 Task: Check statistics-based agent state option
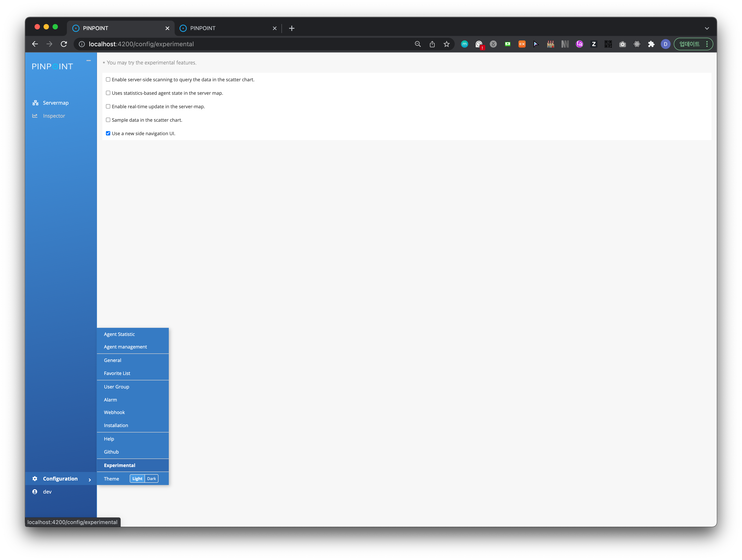tap(108, 93)
